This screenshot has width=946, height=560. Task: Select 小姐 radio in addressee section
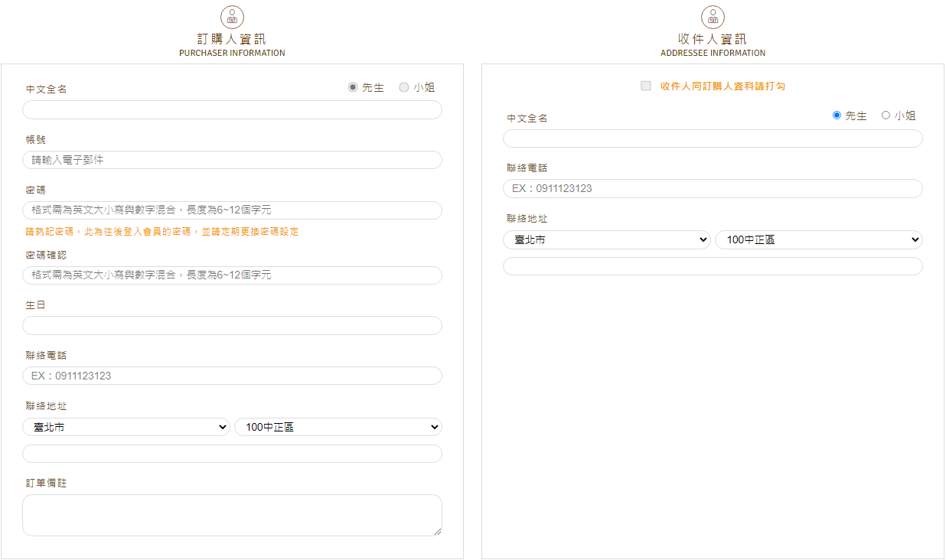point(886,116)
